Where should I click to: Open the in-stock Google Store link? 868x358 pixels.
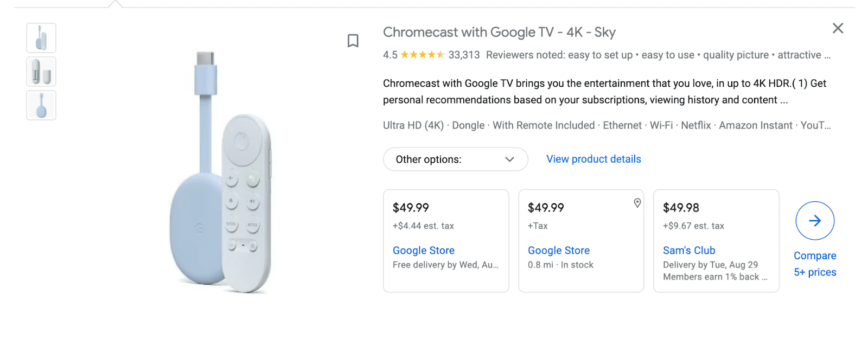(558, 251)
